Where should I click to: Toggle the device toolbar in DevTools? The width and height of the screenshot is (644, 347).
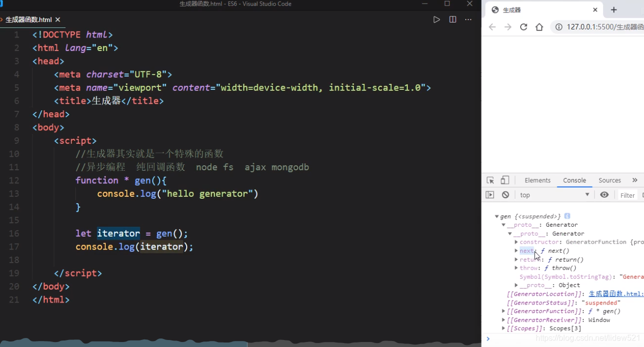(x=505, y=180)
